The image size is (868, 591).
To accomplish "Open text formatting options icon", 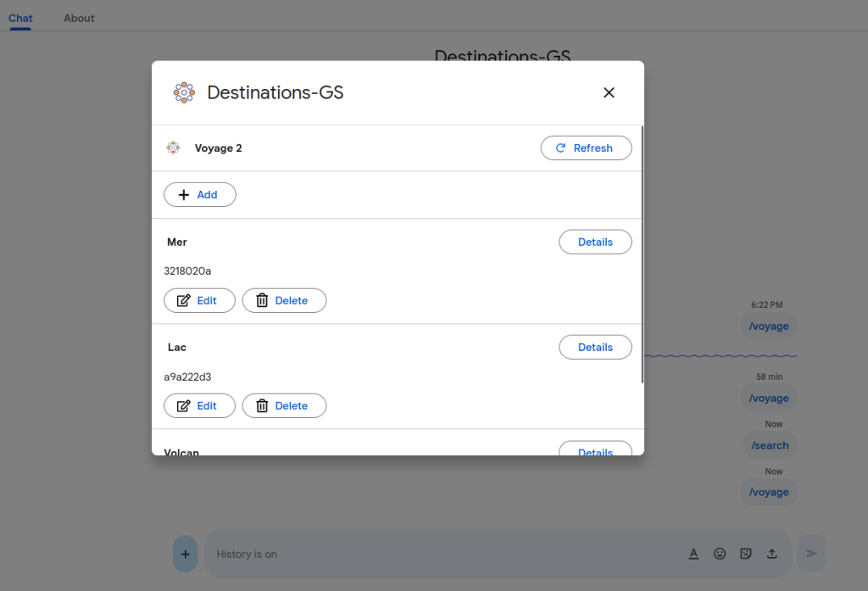I will tap(693, 554).
